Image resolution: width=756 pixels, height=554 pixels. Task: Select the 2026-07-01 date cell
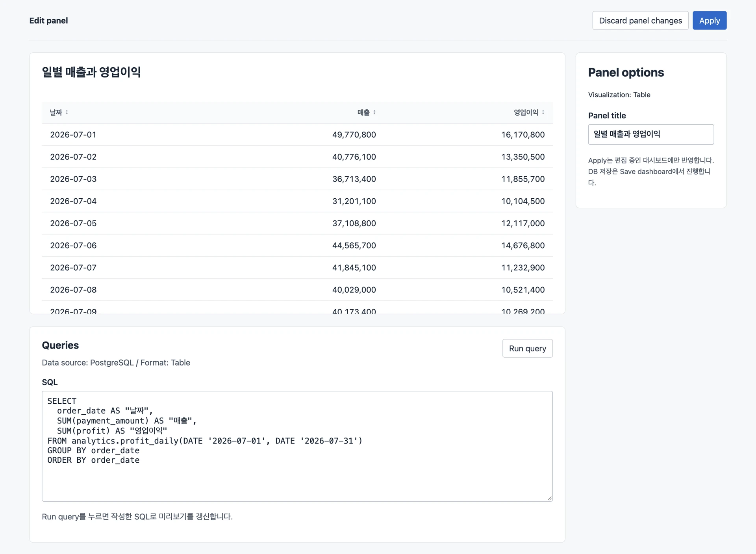73,135
